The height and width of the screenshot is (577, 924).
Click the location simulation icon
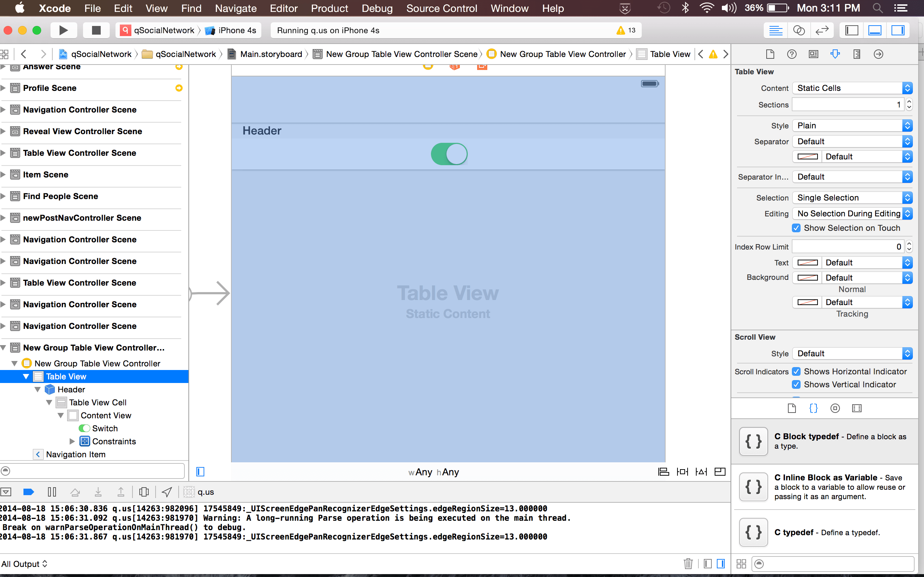coord(166,492)
